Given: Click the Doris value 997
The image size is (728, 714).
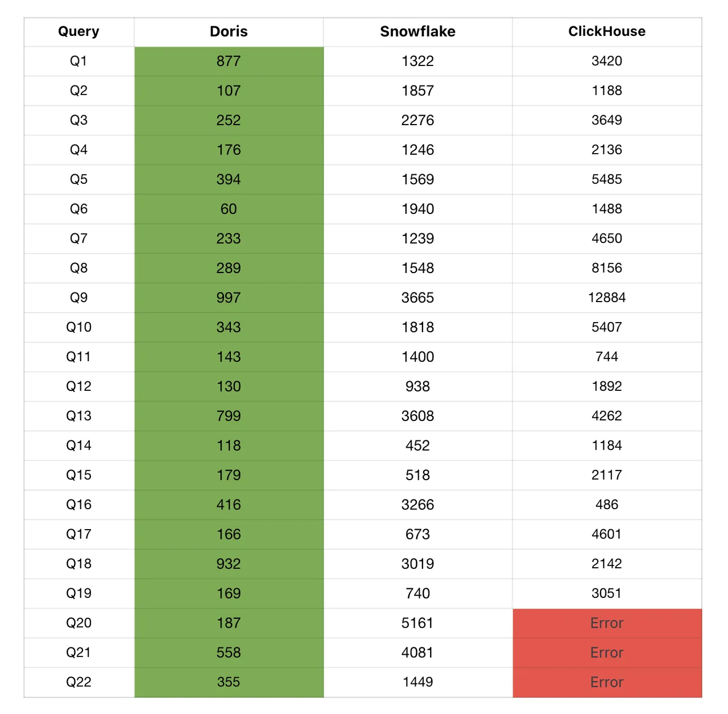Looking at the screenshot, I should [229, 298].
